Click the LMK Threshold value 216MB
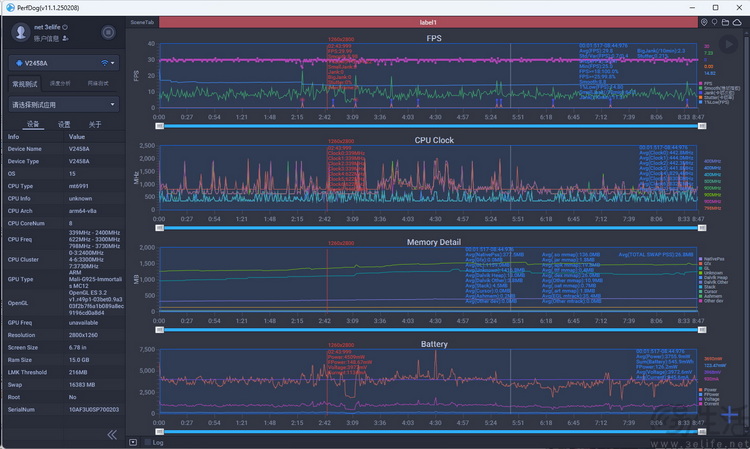The width and height of the screenshot is (750, 449). pos(78,372)
